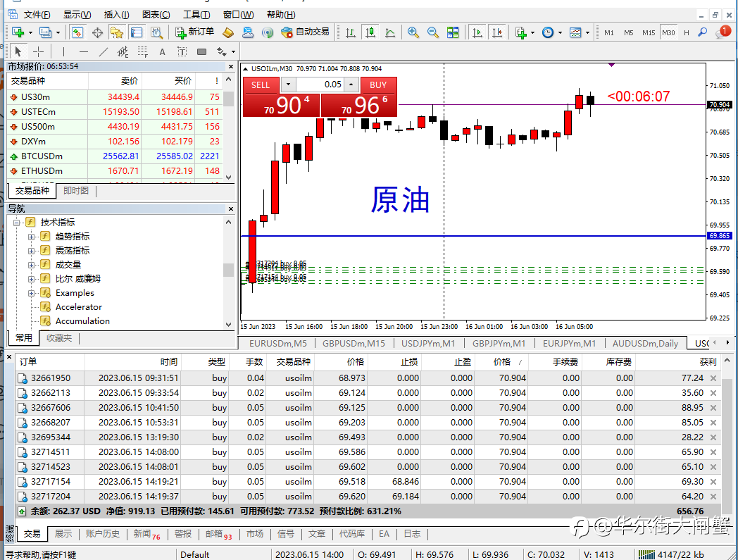Select the horizontal line tool
This screenshot has width=738, height=560.
pos(83,51)
